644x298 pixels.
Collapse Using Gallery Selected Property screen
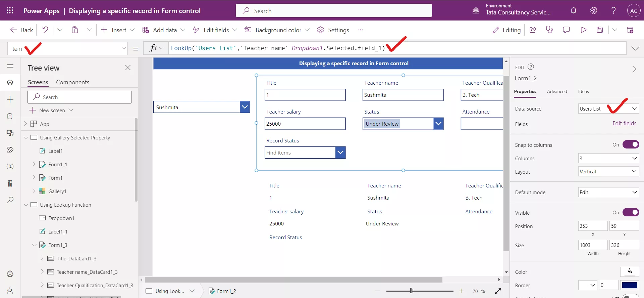tap(26, 137)
